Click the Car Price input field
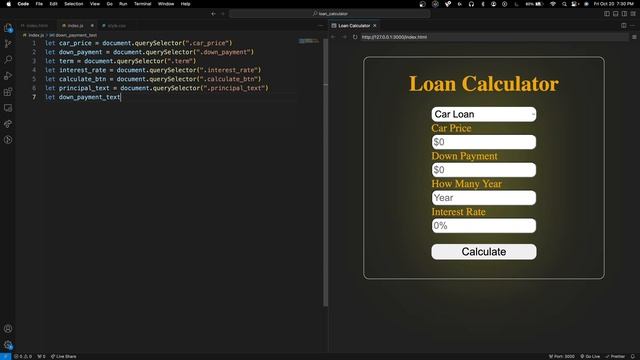 (x=484, y=142)
